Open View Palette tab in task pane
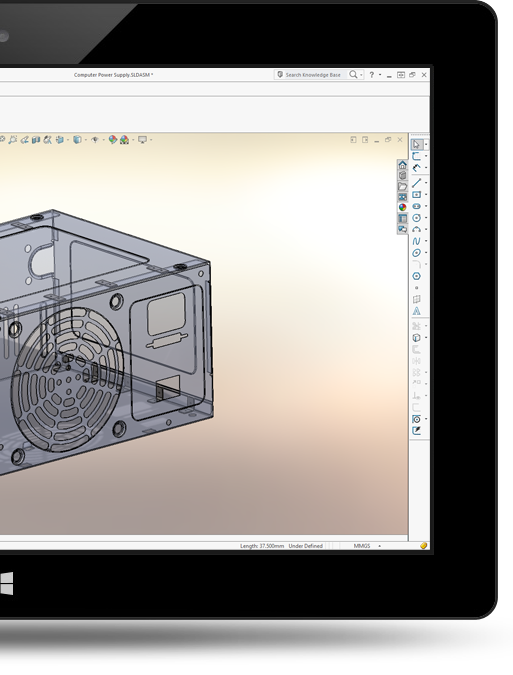This screenshot has width=513, height=675. click(402, 197)
